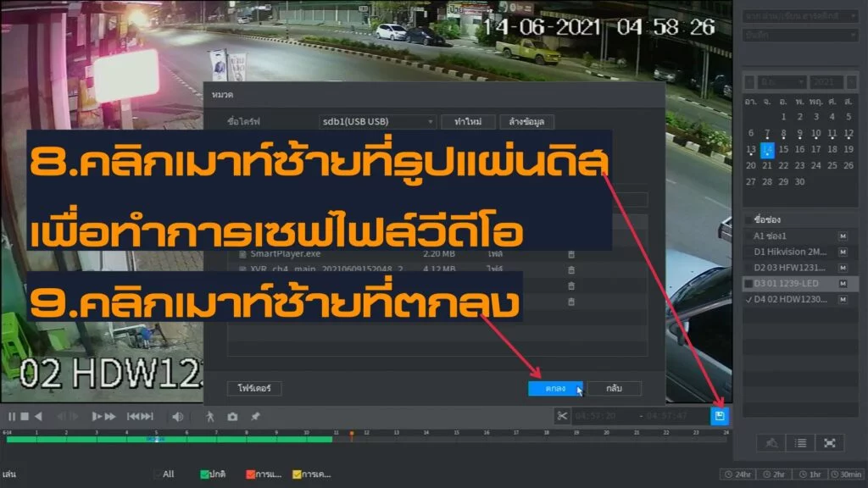Stop playback with the stop button
868x488 pixels.
point(25,417)
